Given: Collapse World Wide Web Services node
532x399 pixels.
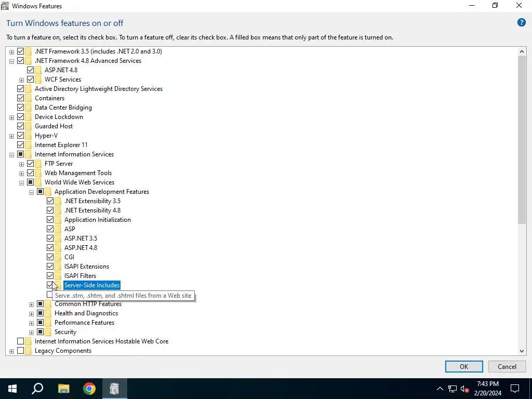Looking at the screenshot, I should (21, 183).
